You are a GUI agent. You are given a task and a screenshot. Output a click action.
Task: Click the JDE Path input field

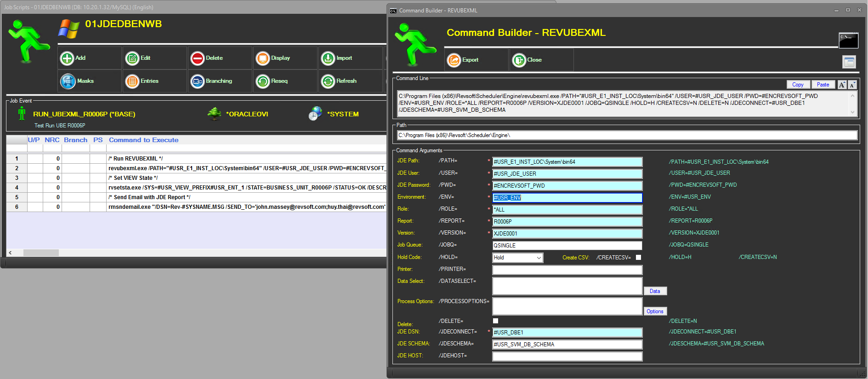pos(567,162)
